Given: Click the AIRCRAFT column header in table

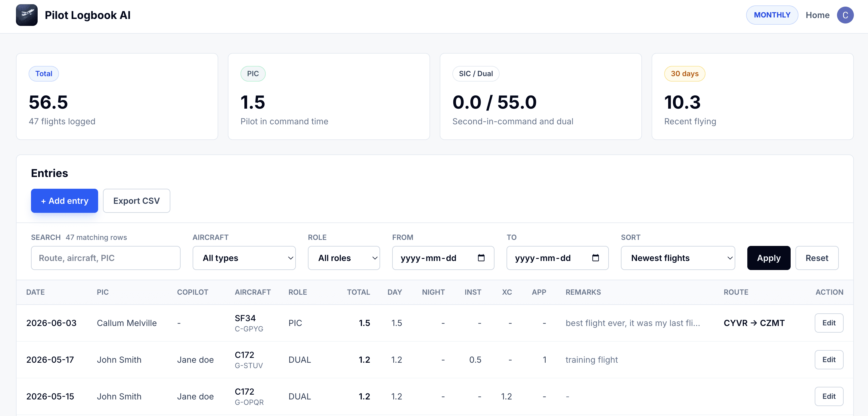Looking at the screenshot, I should (x=253, y=292).
